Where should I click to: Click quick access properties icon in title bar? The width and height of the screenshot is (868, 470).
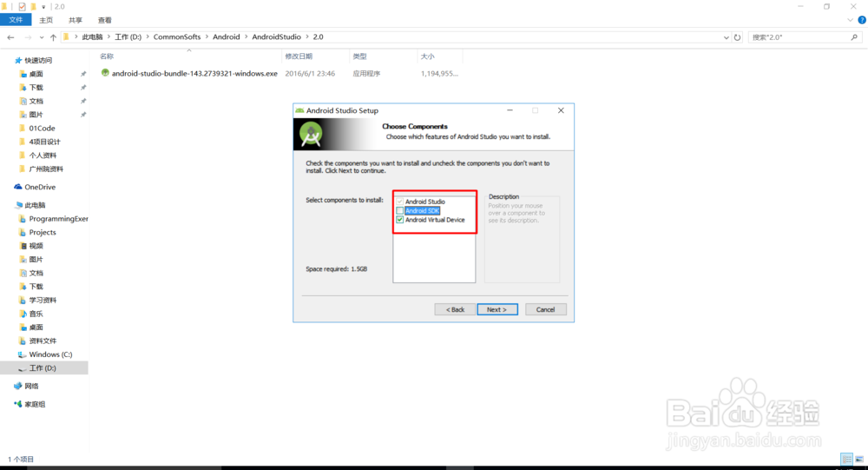tap(22, 7)
